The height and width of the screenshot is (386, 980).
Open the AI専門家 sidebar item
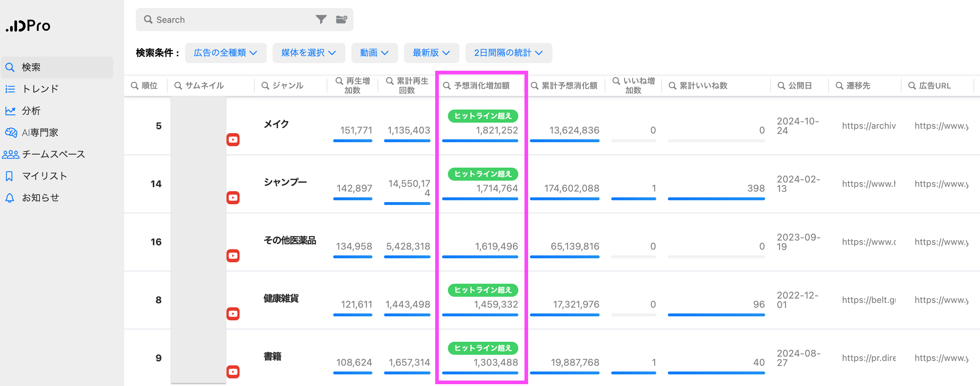[40, 132]
